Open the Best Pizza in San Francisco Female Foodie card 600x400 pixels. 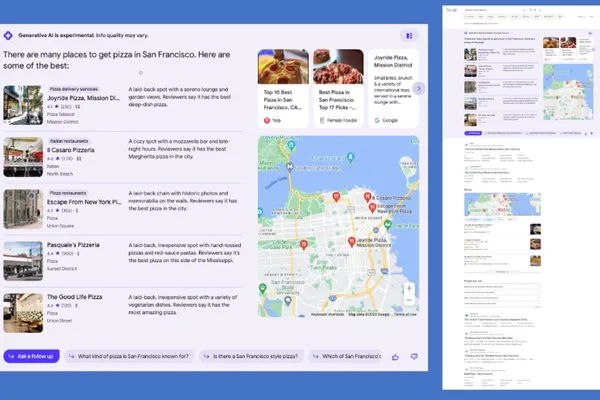338,88
